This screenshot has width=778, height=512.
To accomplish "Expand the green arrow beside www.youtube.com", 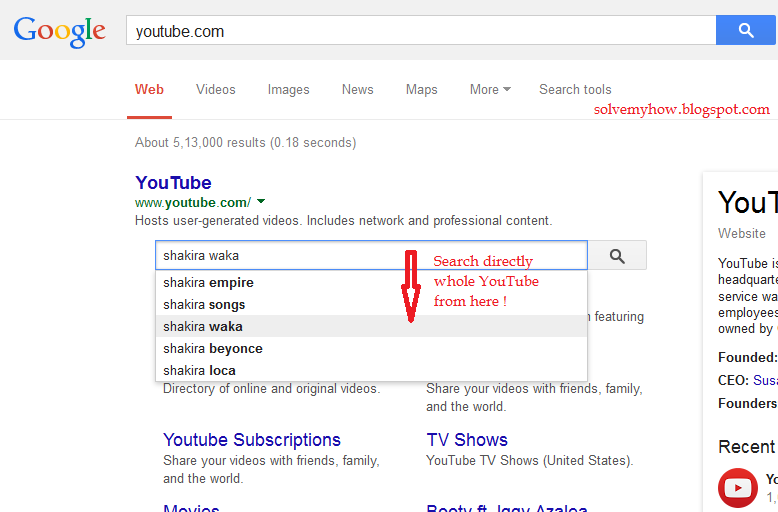I will (x=261, y=202).
